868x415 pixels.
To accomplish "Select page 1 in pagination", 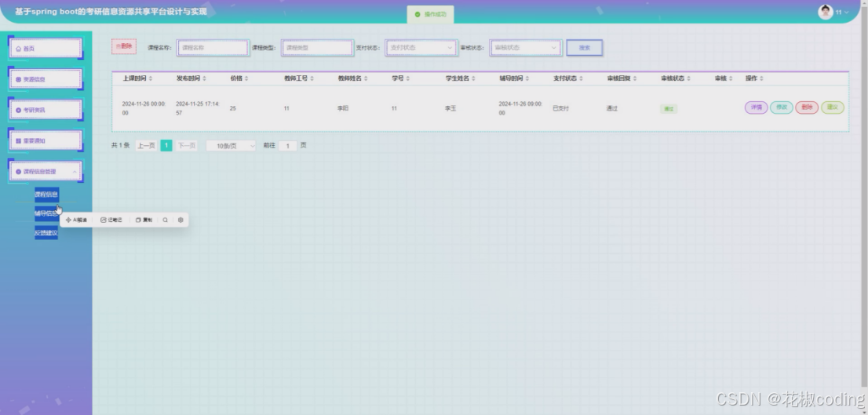I will click(x=166, y=146).
